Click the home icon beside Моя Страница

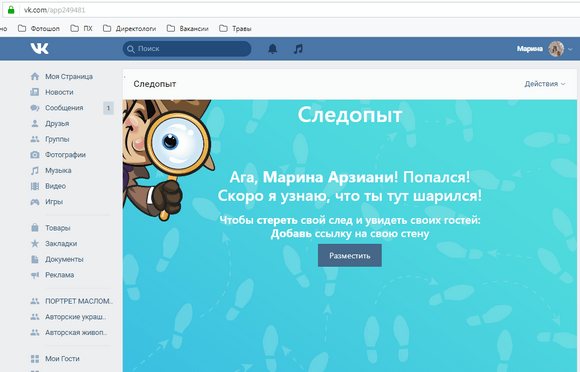pyautogui.click(x=35, y=77)
